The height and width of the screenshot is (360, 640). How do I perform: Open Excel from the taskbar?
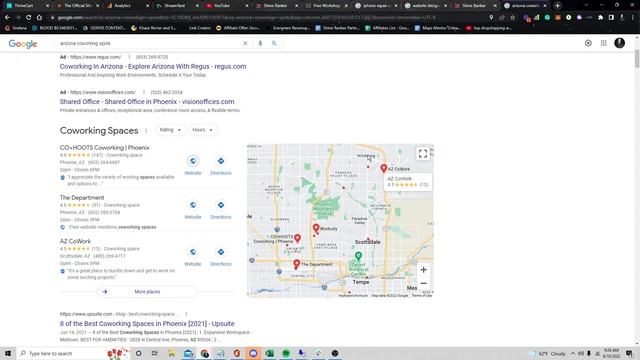(x=269, y=353)
